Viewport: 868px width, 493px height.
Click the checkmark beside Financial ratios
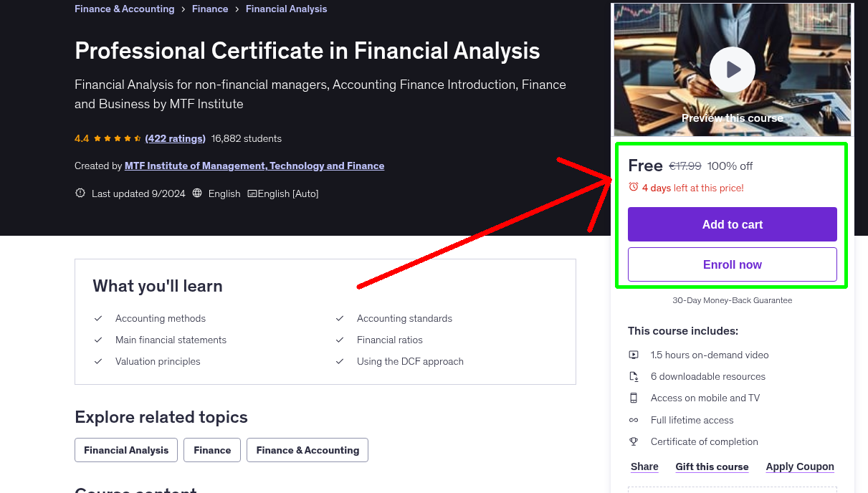pyautogui.click(x=340, y=340)
